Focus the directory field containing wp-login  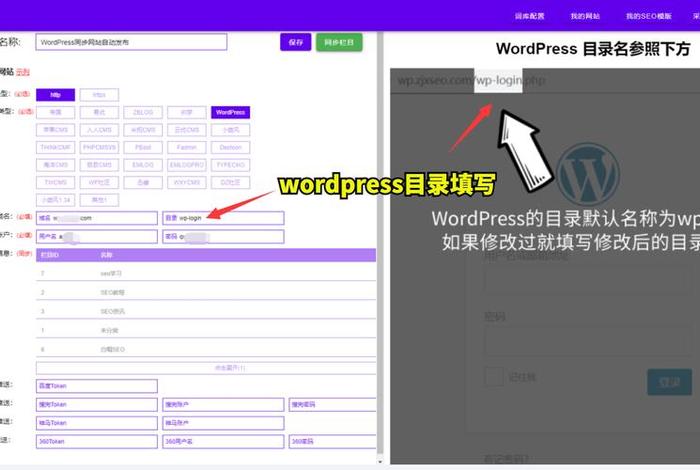point(223,218)
